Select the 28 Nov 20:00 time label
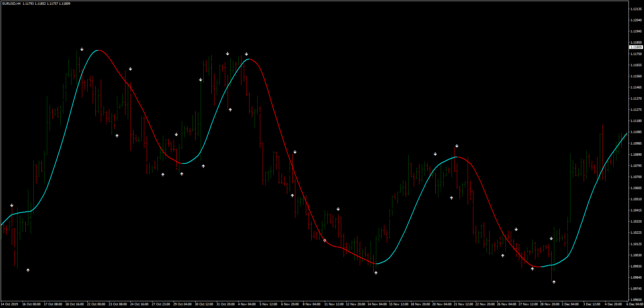This screenshot has height=308, width=644. click(x=550, y=304)
